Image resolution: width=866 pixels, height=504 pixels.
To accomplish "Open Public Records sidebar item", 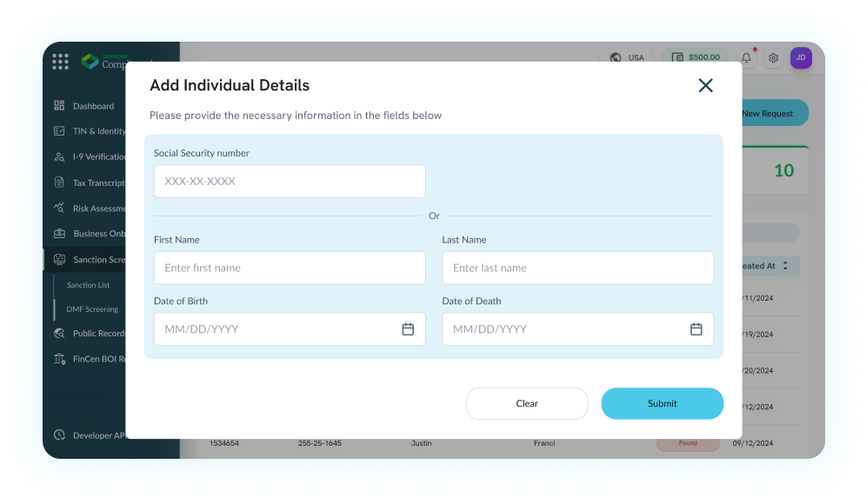I will pyautogui.click(x=97, y=334).
